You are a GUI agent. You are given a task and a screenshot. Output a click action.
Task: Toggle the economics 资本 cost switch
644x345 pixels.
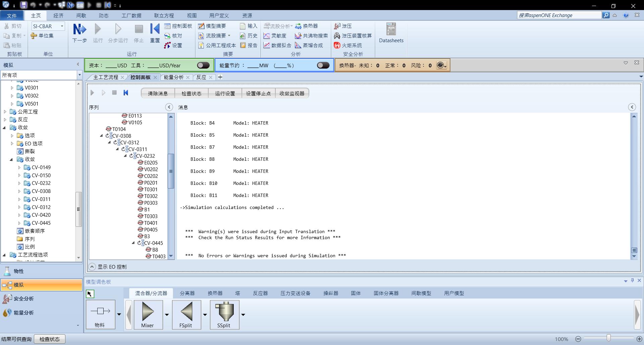point(203,65)
